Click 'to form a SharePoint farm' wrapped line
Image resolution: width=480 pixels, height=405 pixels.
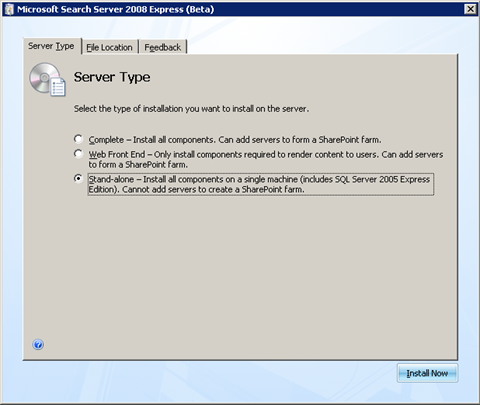[138, 165]
